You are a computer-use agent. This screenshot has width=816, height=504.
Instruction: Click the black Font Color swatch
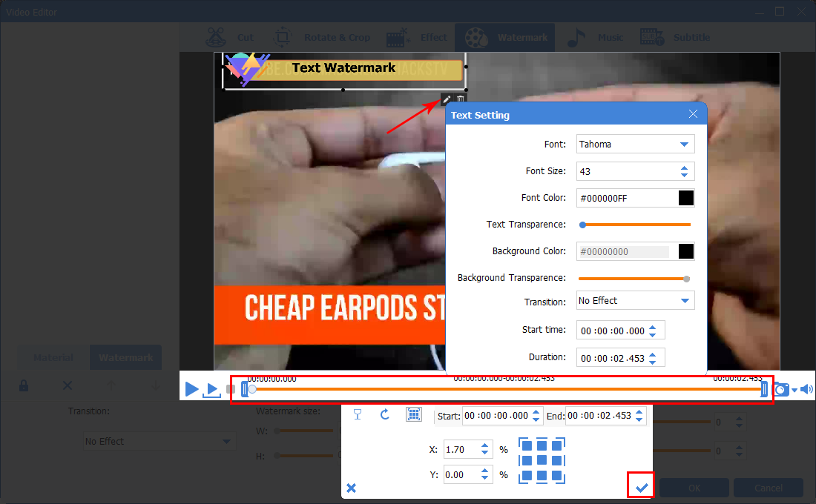pos(686,198)
